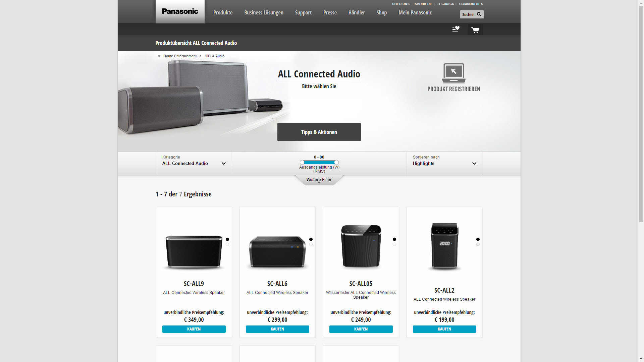The height and width of the screenshot is (362, 644).
Task: Click the right Ausgangsleistung slider handle
Action: pos(336,163)
